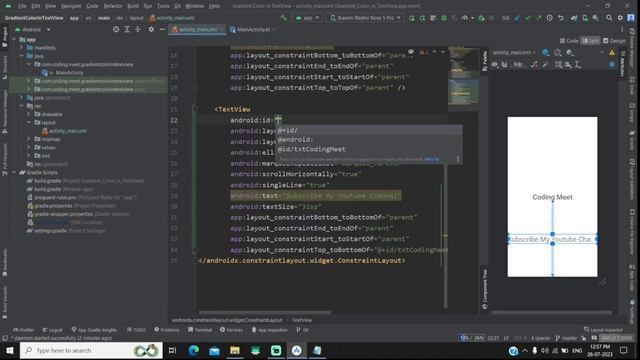
Task: Click the Git push green arrow icon
Action: (539, 18)
